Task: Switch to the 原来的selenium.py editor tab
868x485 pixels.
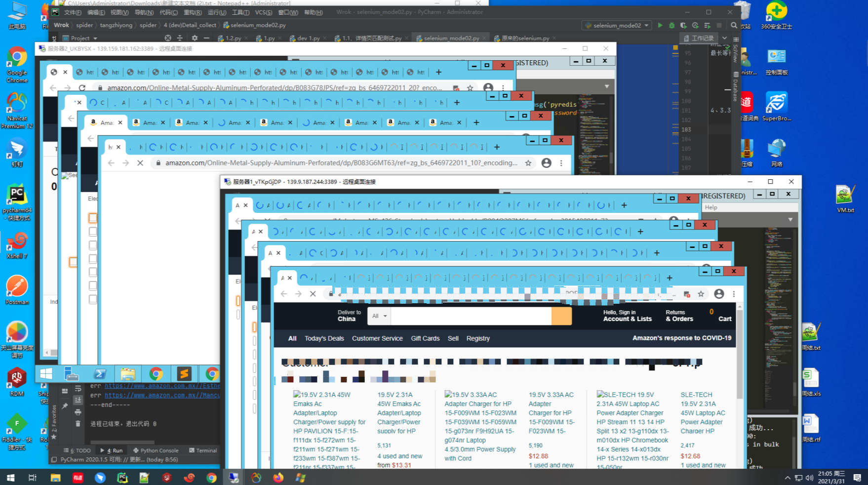Action: point(525,38)
